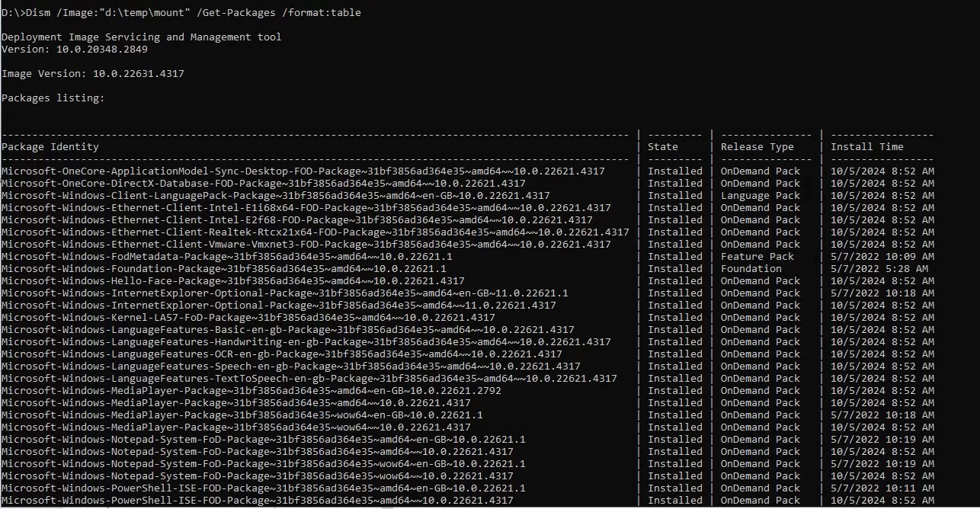Click the Image Version 10.0.22631.4317 line
This screenshot has height=509, width=980.
click(92, 73)
